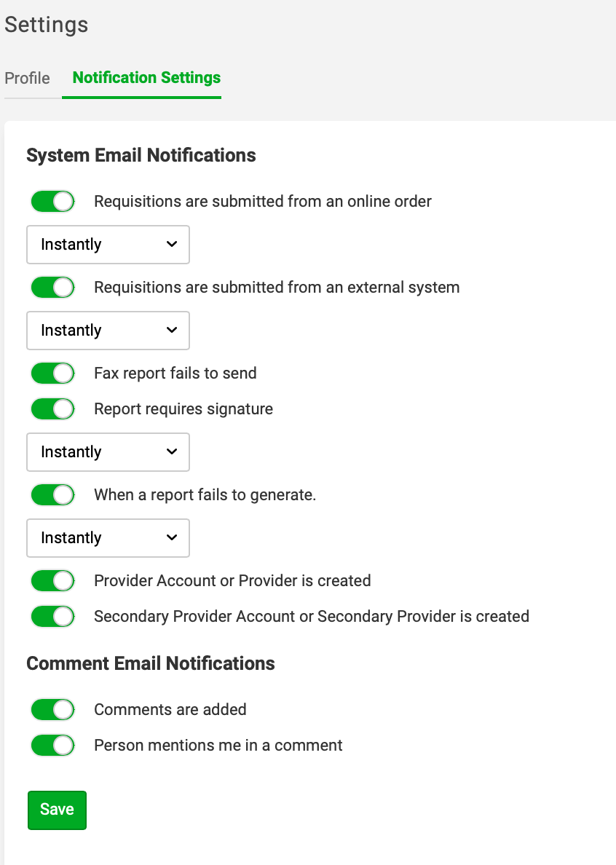The image size is (616, 865).
Task: Disable the online order requisitions toggle
Action: pos(53,202)
